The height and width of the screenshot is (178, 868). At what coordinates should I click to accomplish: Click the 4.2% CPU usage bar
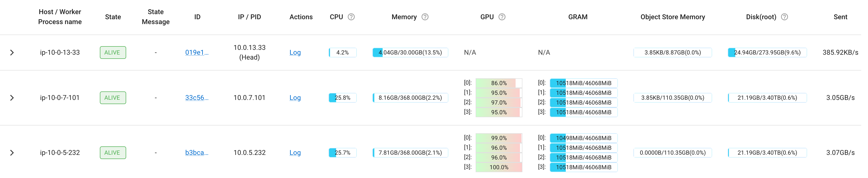(x=342, y=53)
